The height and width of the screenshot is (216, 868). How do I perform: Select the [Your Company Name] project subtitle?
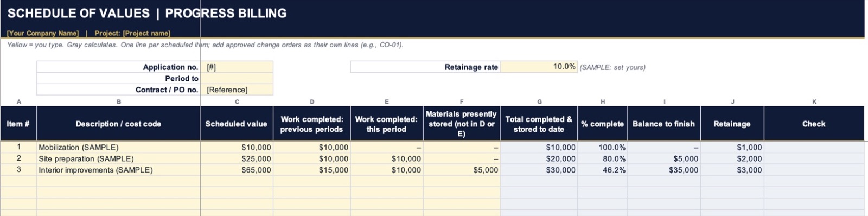coord(88,33)
